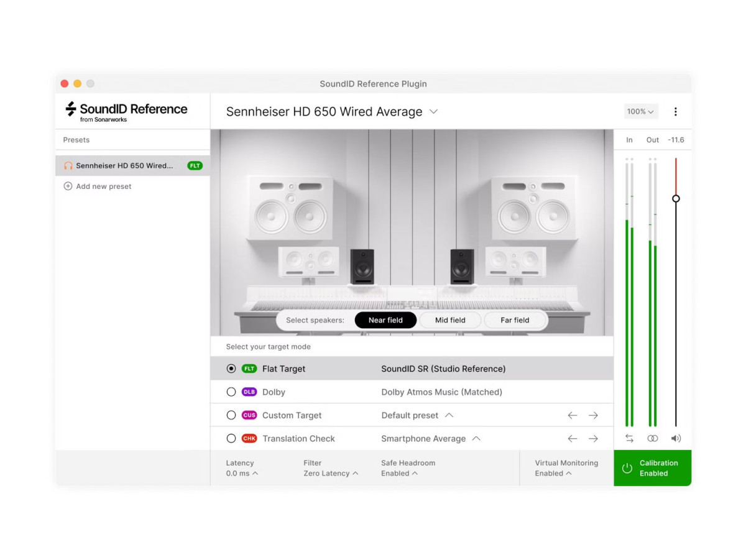Click the Select speakers: label
Screen dimensions: 746x560
[x=315, y=320]
